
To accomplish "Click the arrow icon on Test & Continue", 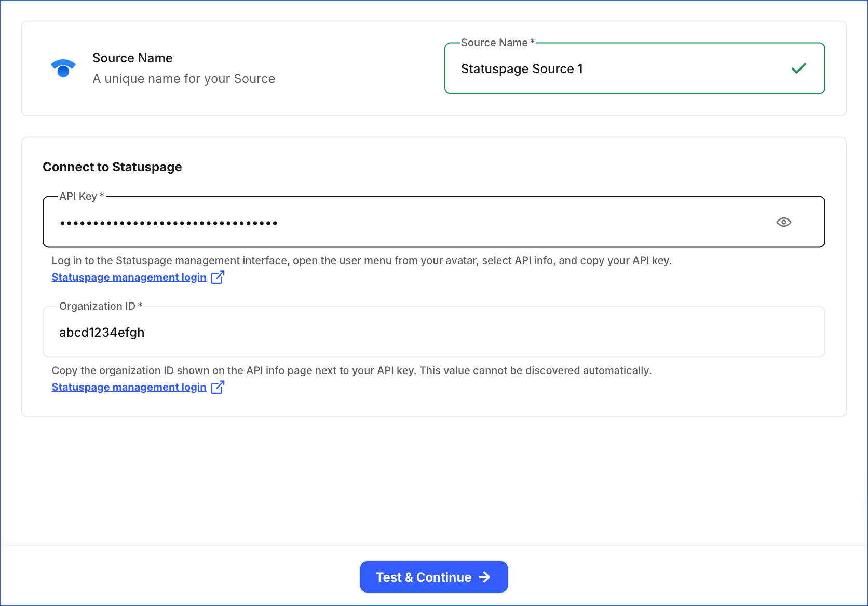I will tap(484, 577).
